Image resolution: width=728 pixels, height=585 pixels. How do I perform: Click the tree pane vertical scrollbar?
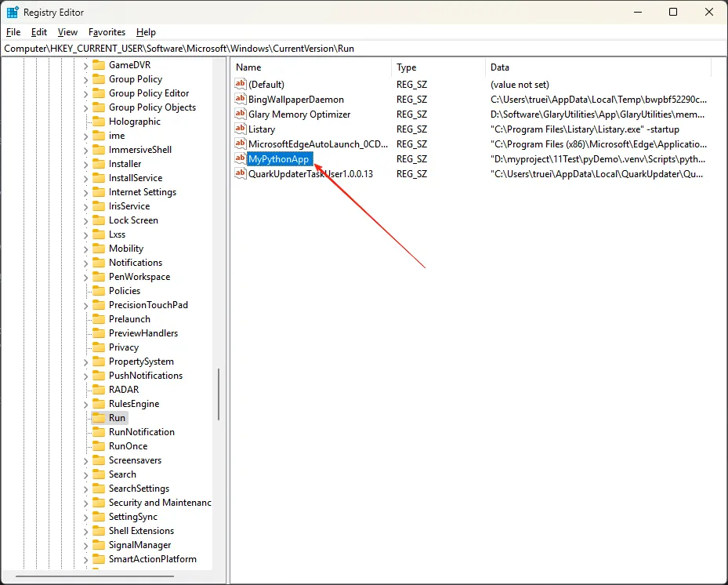coord(219,392)
